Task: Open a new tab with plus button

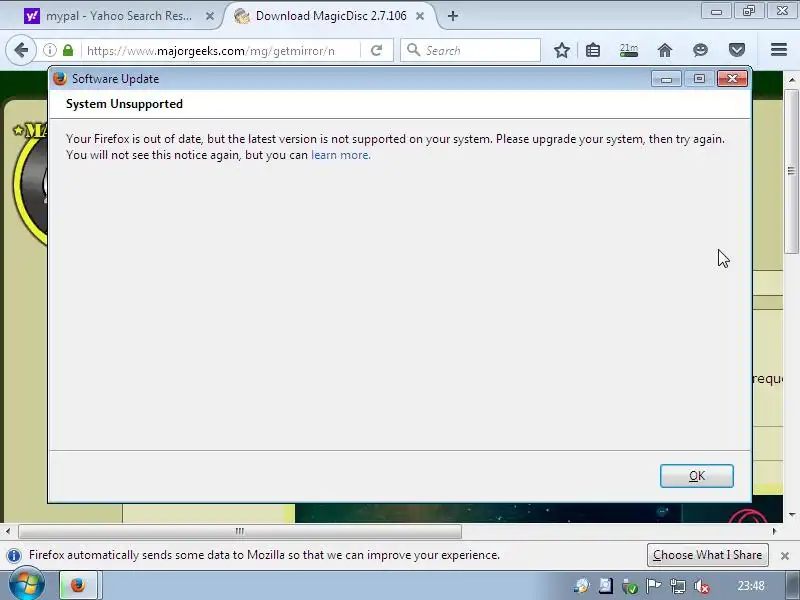Action: pyautogui.click(x=453, y=16)
